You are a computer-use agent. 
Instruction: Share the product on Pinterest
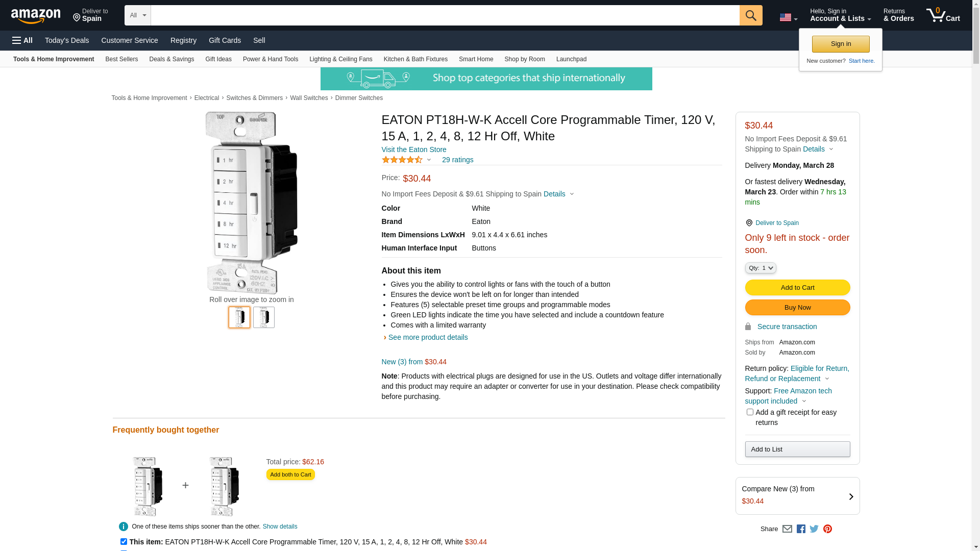coord(827,529)
